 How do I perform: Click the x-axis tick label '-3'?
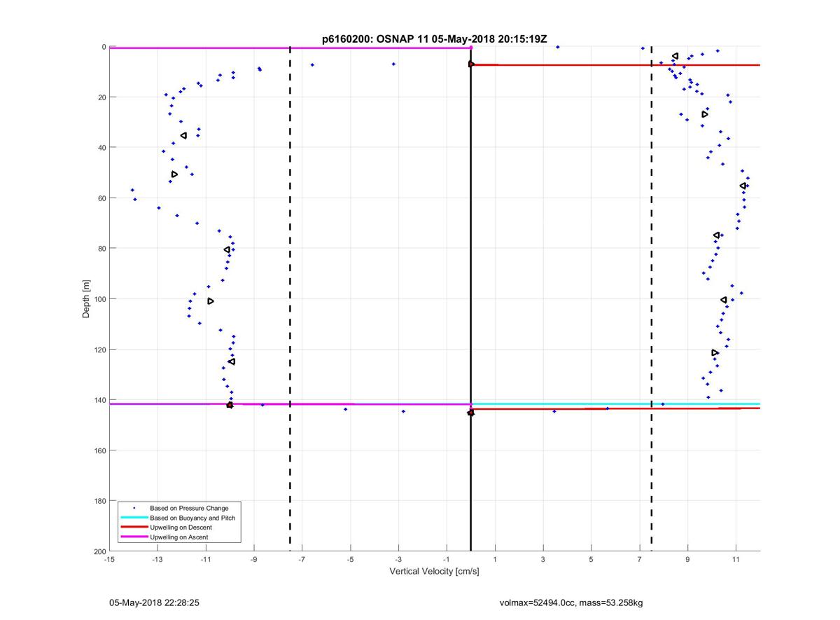coord(398,560)
